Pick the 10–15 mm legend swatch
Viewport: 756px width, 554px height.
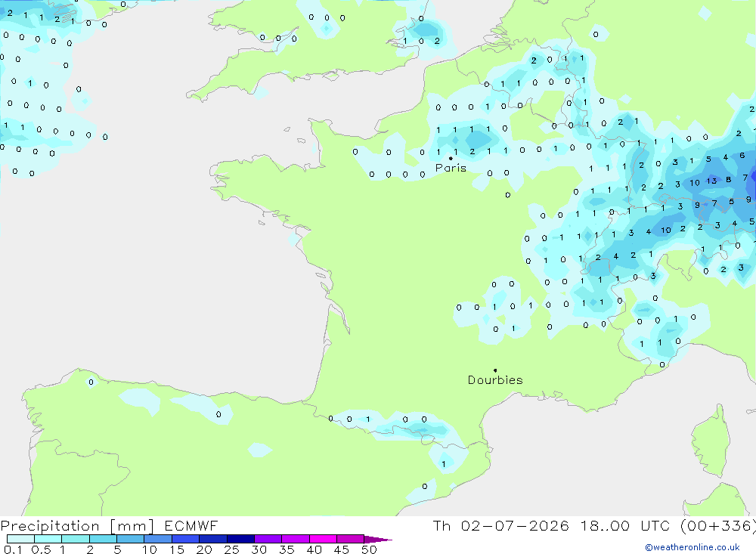(x=158, y=539)
